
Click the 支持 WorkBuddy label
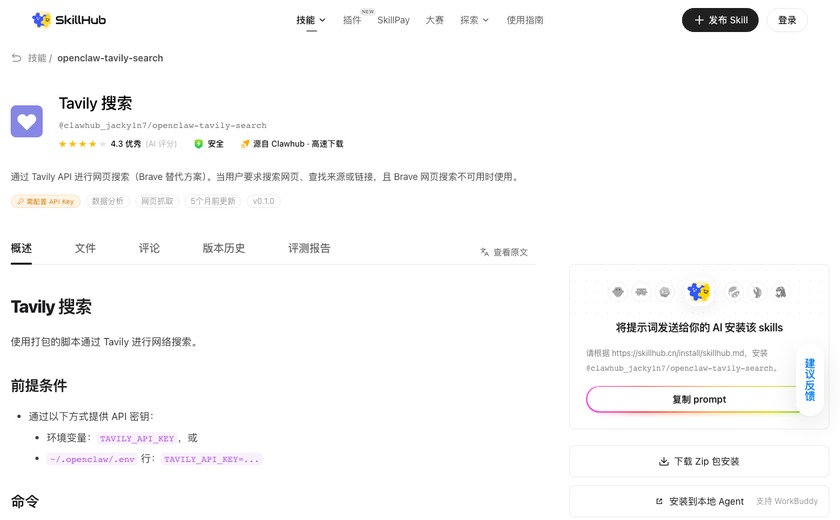click(x=787, y=501)
